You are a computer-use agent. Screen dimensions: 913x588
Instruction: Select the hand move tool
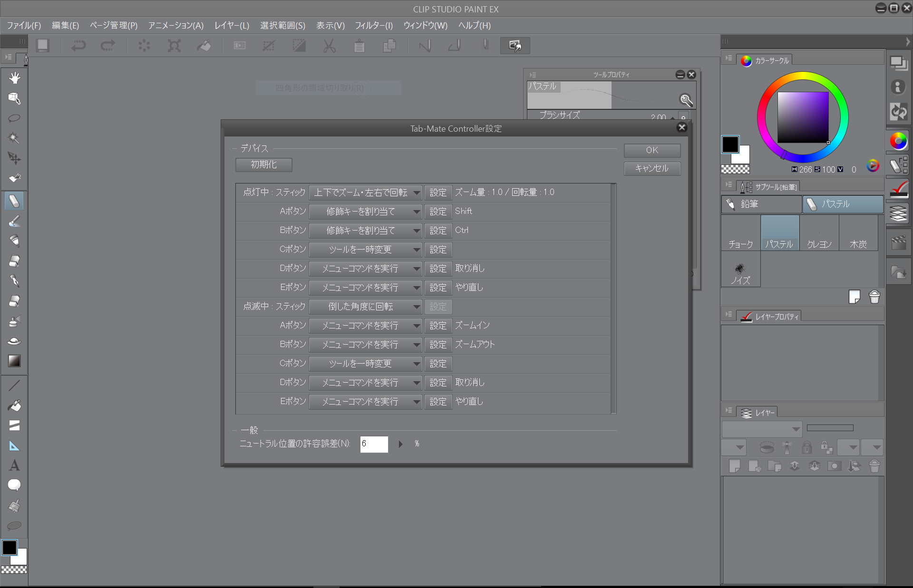(x=14, y=78)
